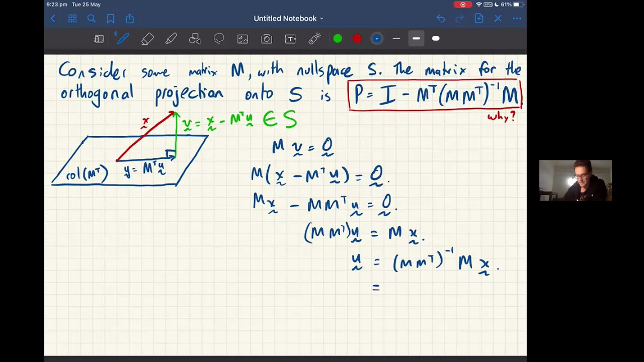The width and height of the screenshot is (644, 362).
Task: Select the Pen tool
Action: click(x=122, y=39)
